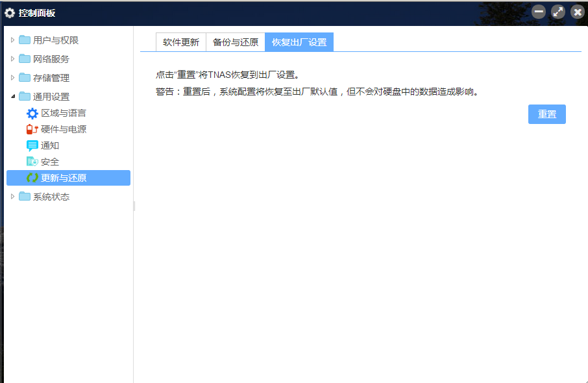Screen dimensions: 588x383
Task: Click the 通知 speech bubble icon
Action: click(x=32, y=145)
